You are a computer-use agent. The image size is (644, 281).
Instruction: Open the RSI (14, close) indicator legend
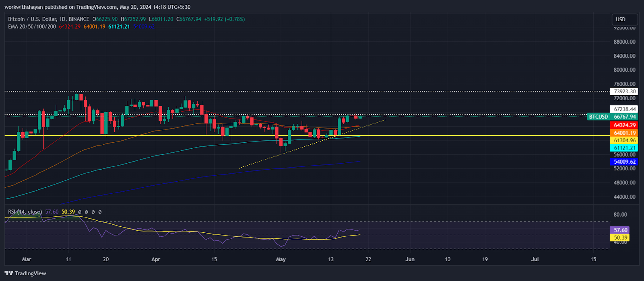(x=25, y=211)
